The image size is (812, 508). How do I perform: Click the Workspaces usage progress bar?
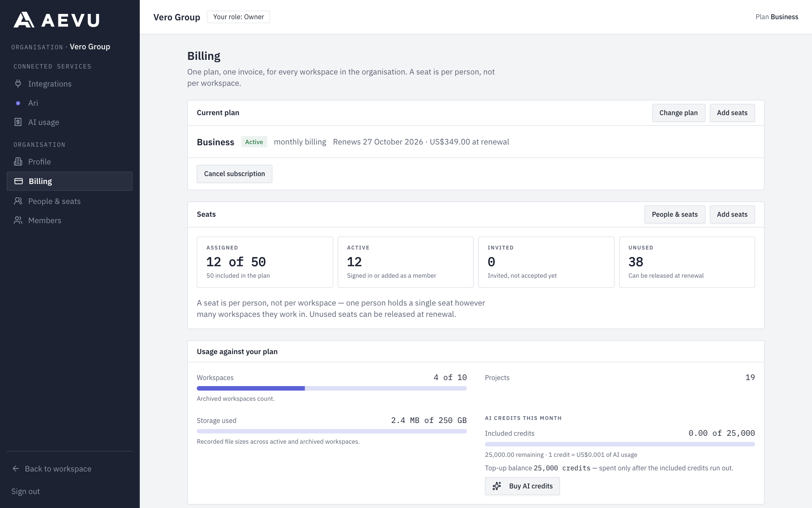[332, 388]
